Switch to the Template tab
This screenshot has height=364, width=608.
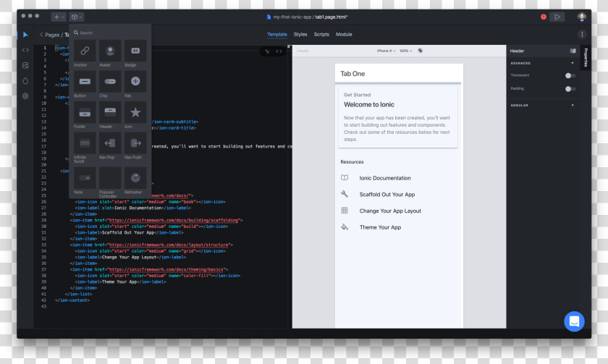(276, 35)
